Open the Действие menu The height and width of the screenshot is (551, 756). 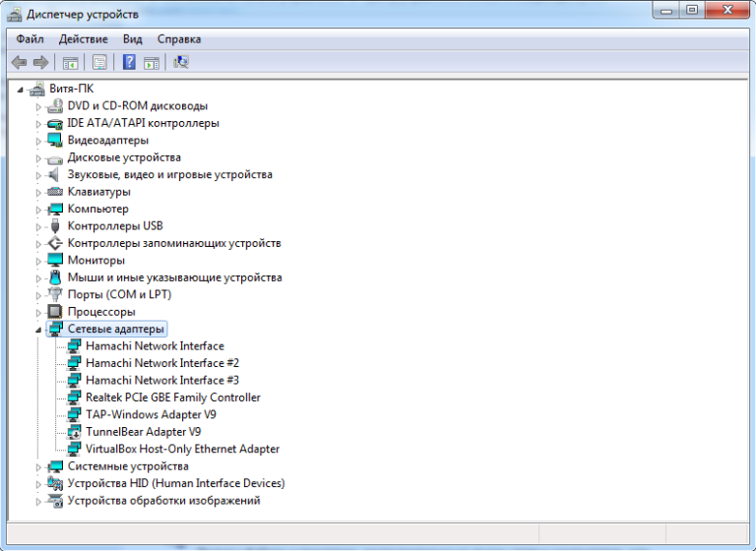click(84, 39)
